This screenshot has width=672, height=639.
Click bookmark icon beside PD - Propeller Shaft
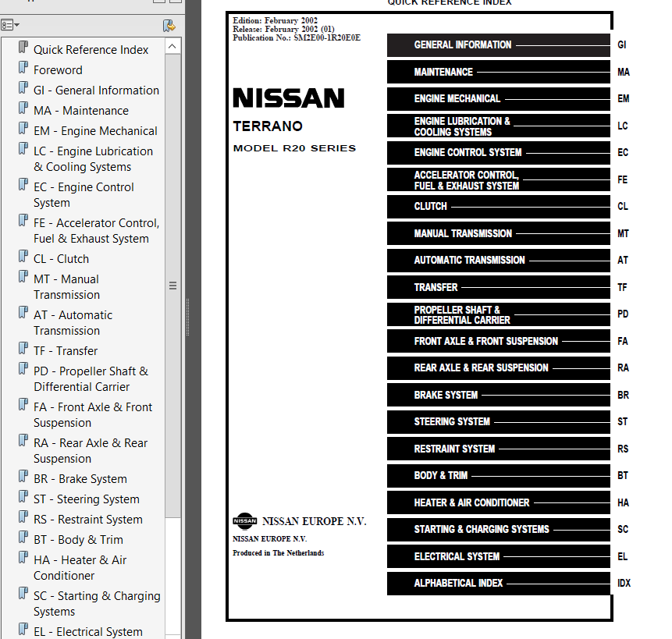(23, 368)
